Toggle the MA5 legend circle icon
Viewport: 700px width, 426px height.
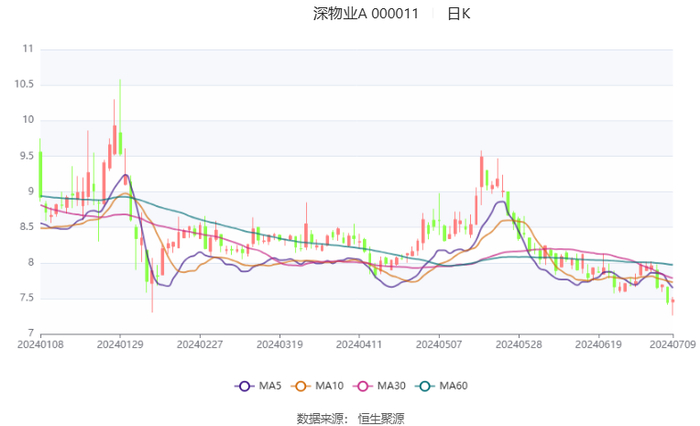pyautogui.click(x=244, y=386)
